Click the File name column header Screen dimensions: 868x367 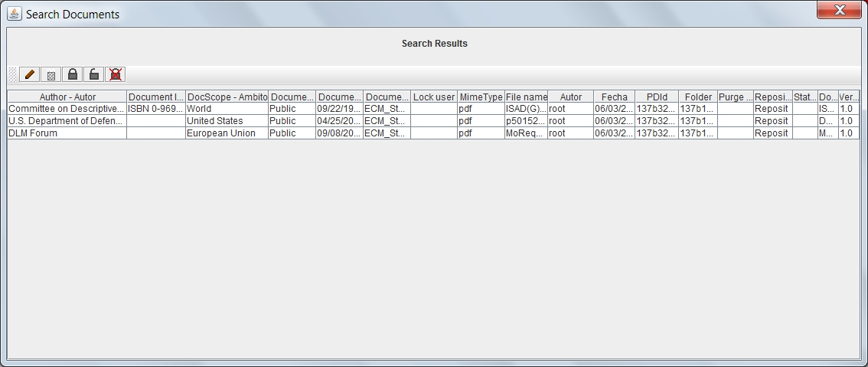[526, 97]
